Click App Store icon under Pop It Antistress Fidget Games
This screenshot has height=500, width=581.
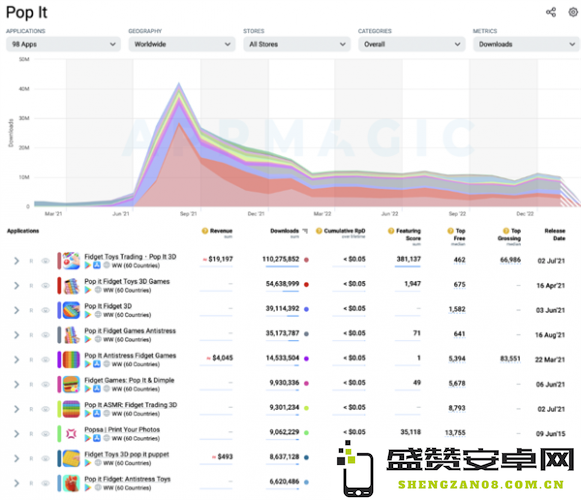97,364
